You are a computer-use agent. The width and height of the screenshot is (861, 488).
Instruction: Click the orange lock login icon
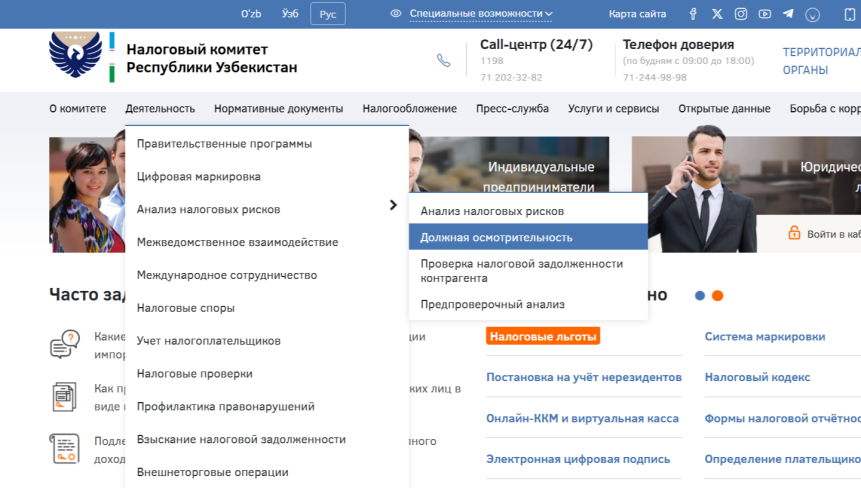(794, 233)
